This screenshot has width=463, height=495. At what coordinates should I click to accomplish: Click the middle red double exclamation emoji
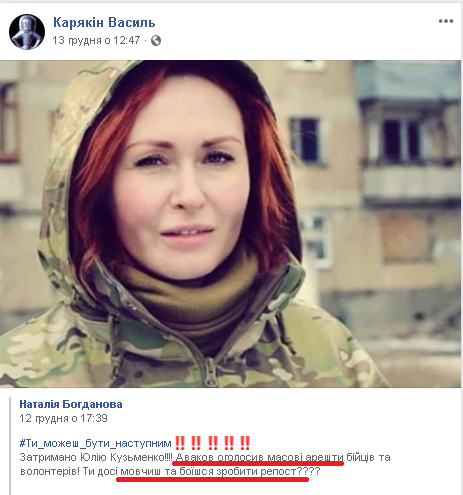coord(212,443)
